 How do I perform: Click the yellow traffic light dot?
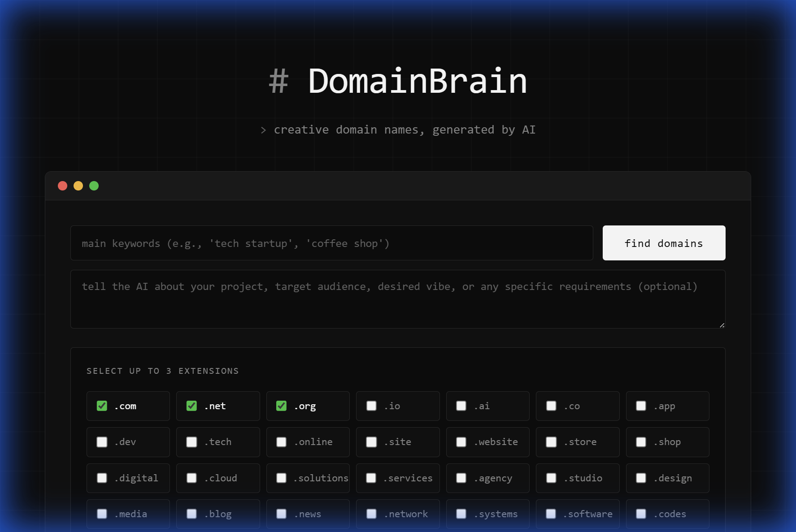click(78, 186)
